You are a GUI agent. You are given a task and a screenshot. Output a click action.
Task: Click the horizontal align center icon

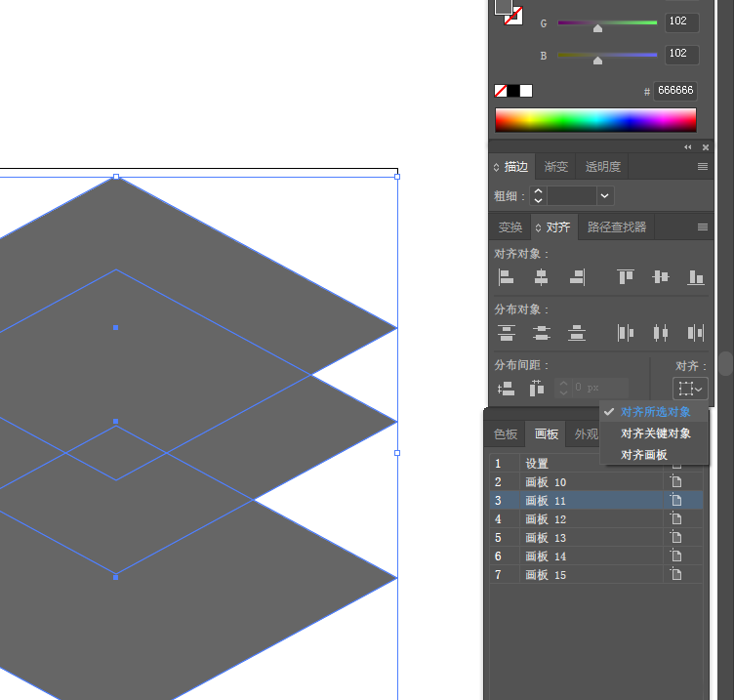tap(541, 277)
